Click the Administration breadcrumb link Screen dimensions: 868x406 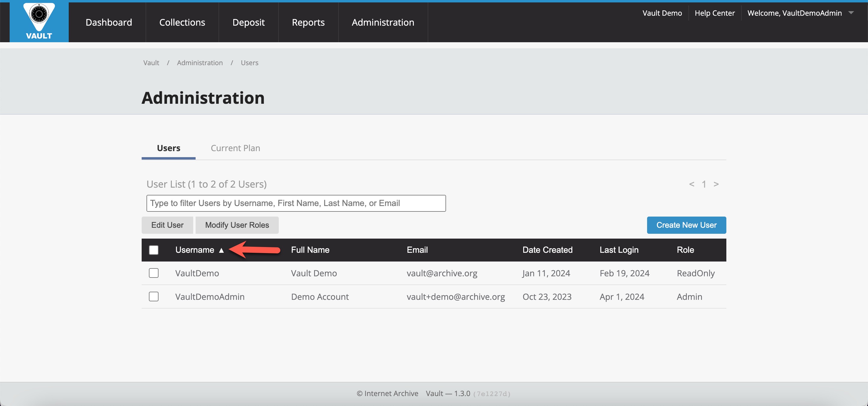pyautogui.click(x=200, y=63)
